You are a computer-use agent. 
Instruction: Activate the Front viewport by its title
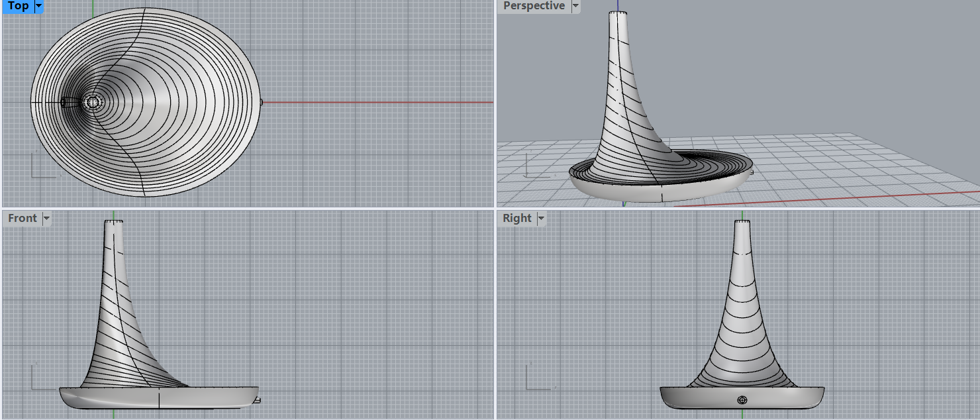[22, 218]
